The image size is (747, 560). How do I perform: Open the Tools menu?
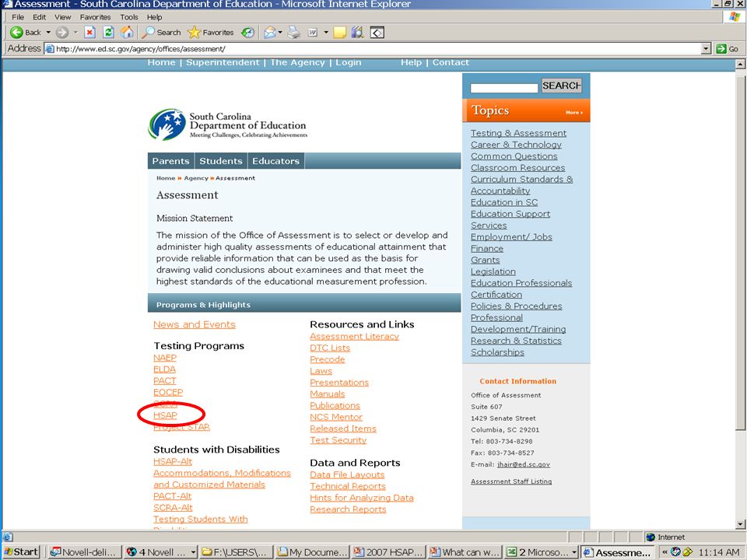[x=129, y=17]
